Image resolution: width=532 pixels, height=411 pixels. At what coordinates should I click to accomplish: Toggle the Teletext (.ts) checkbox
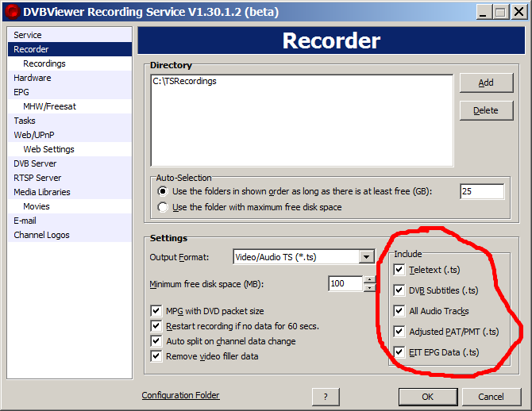(x=399, y=270)
